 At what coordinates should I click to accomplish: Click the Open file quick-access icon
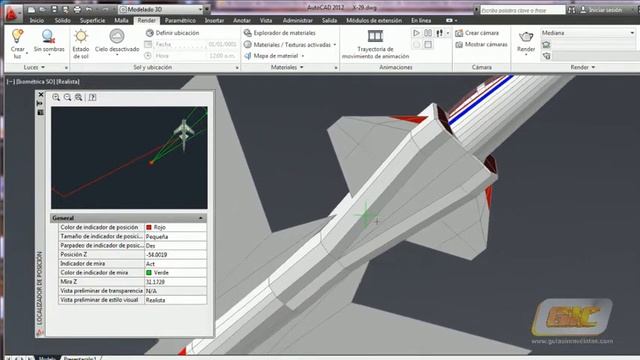click(42, 9)
